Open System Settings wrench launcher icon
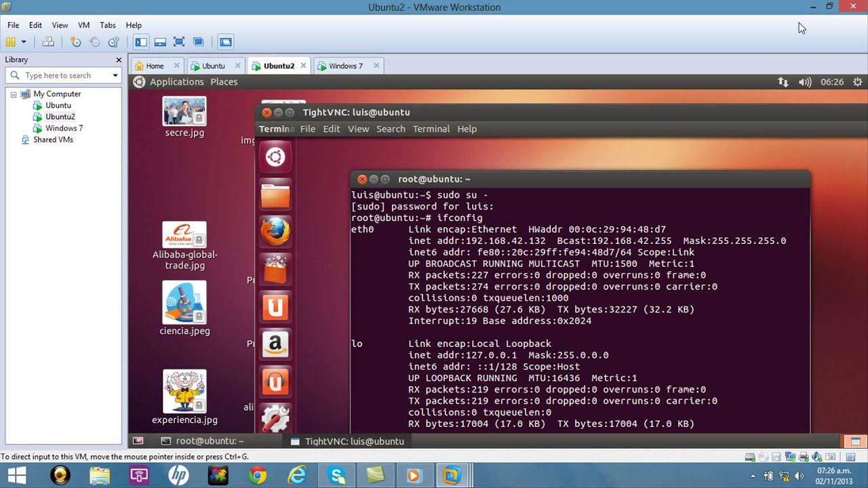 pos(275,418)
